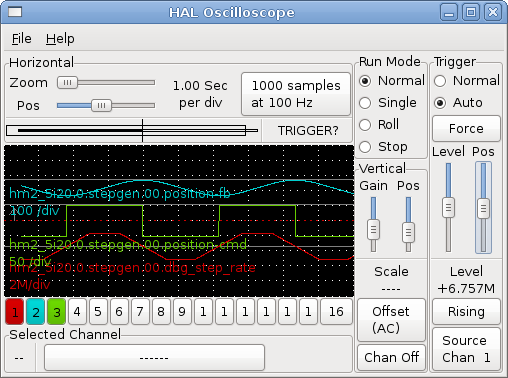Click the horizontal Zoom slider handle
This screenshot has width=508, height=378.
click(x=67, y=82)
